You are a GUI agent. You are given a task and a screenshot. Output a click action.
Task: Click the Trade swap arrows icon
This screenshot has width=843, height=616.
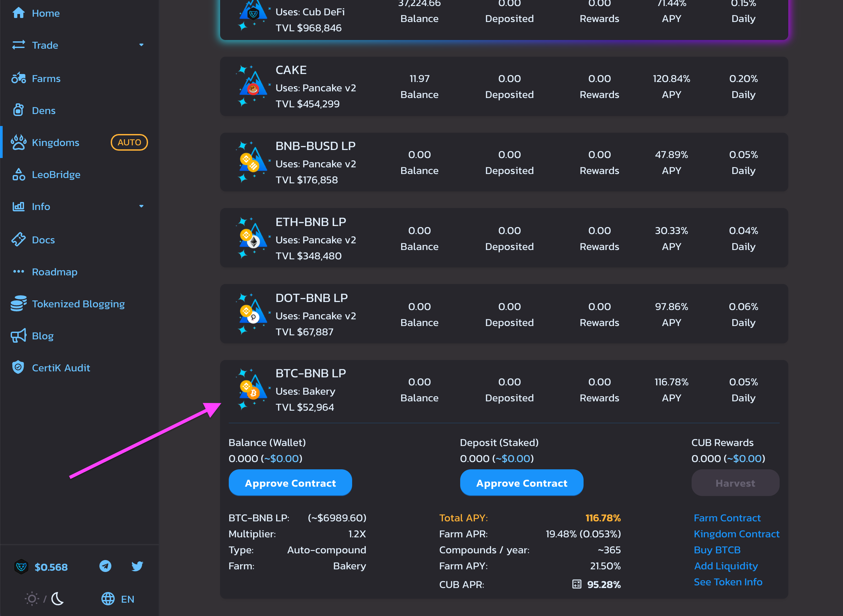(x=18, y=45)
